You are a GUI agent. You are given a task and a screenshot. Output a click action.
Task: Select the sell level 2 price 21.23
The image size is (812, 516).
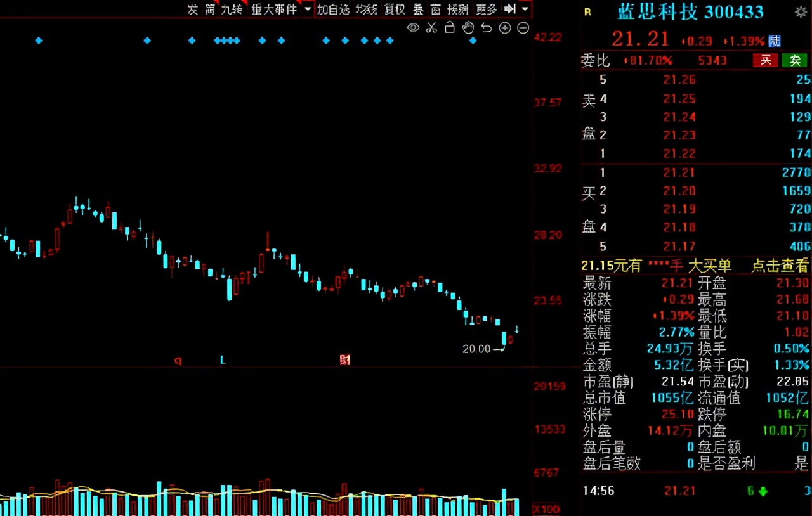[x=679, y=135]
